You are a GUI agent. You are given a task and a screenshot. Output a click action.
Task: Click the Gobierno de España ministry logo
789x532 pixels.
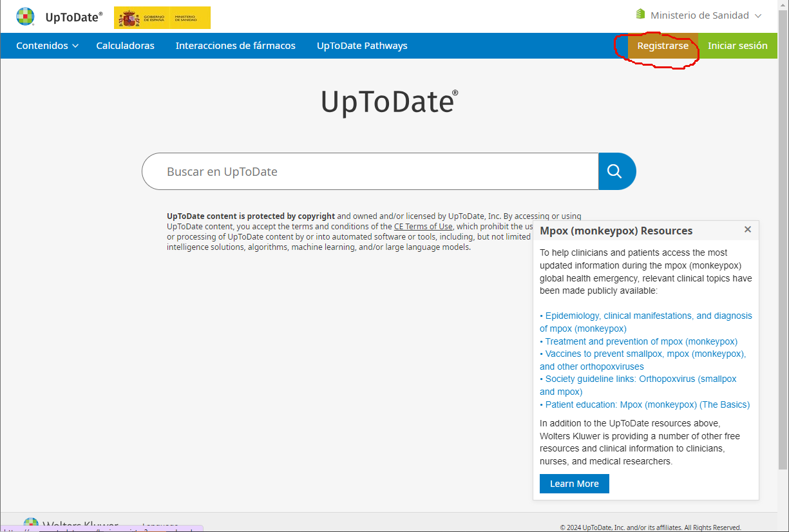point(162,18)
